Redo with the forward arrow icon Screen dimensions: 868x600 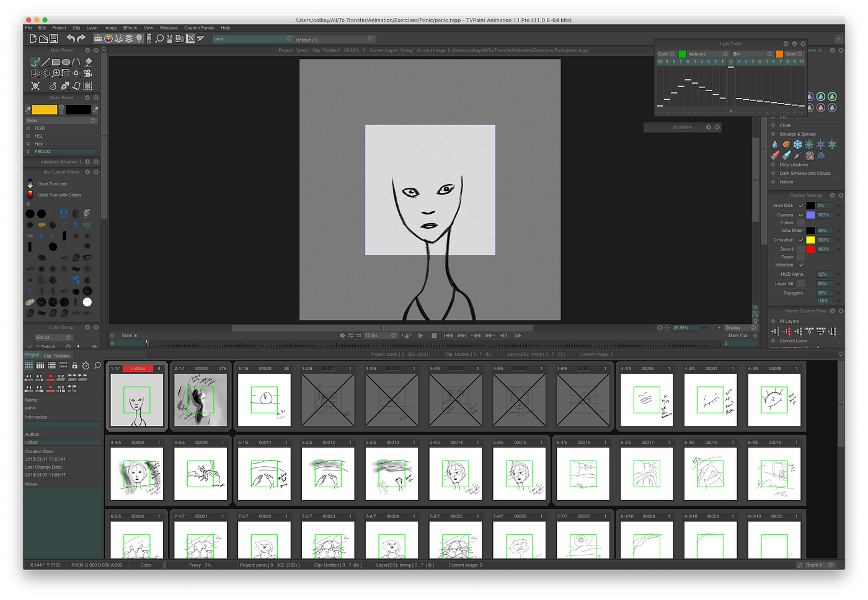(x=81, y=38)
